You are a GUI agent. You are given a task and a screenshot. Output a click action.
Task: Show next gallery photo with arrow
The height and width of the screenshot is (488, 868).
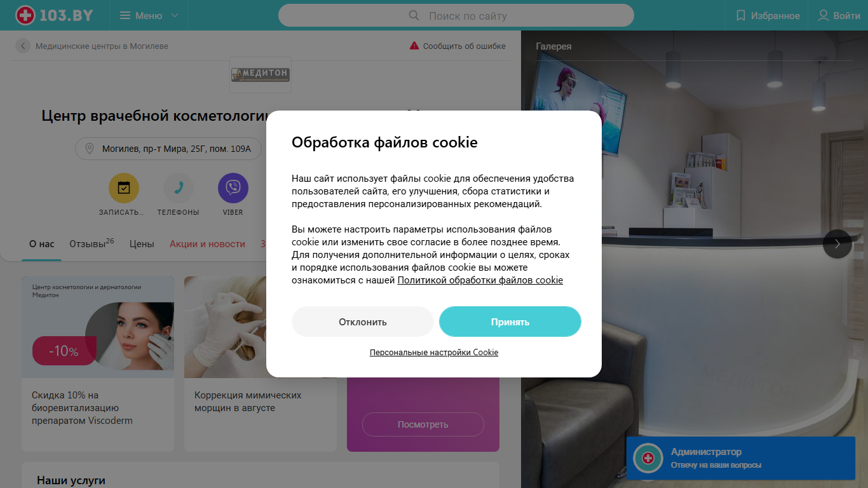coord(837,243)
